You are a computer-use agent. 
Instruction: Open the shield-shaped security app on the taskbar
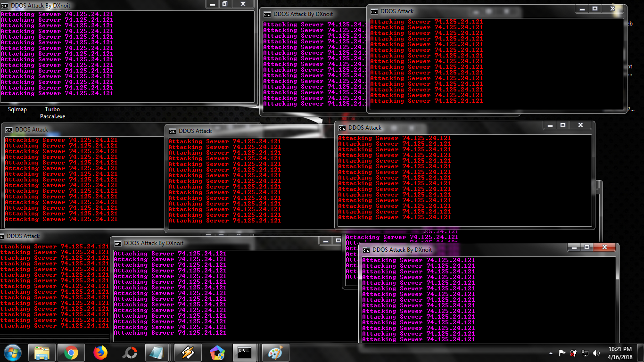click(x=217, y=353)
